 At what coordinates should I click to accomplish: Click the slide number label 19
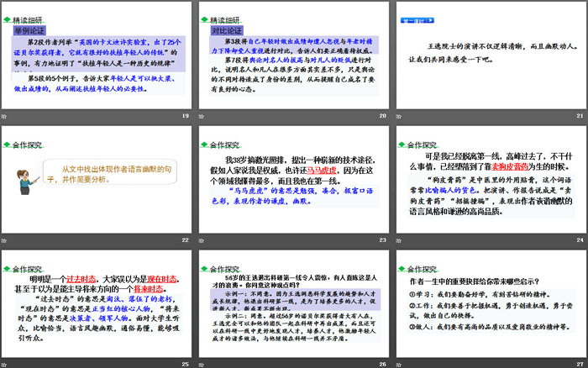186,116
